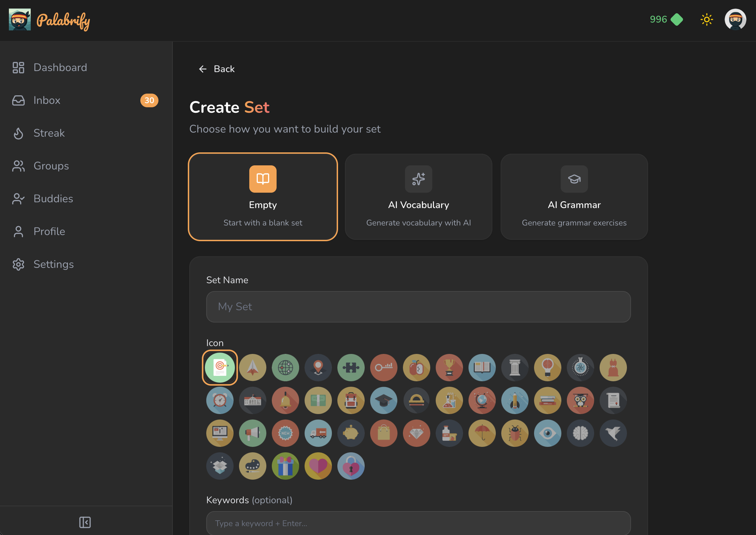Select the desk globe set icon

pos(482,400)
